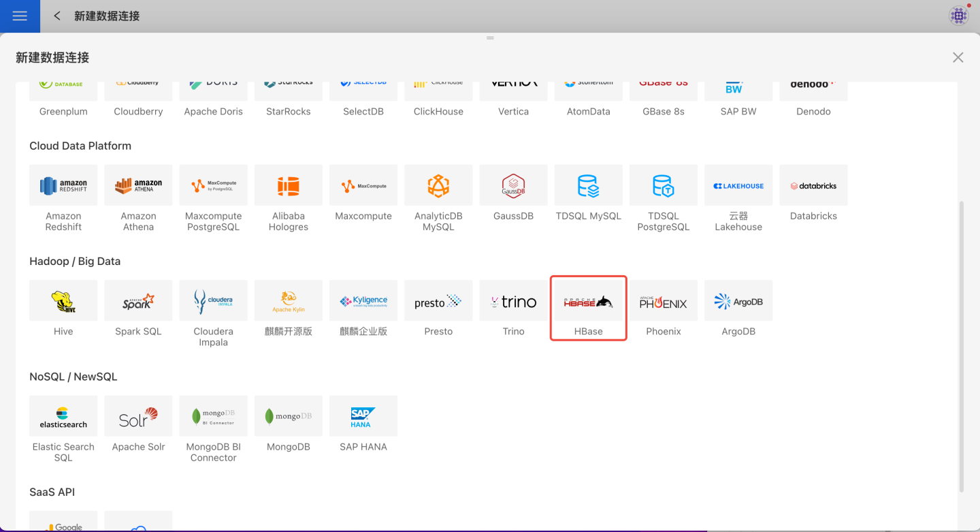Open the user avatar profile menu
980x532 pixels.
pyautogui.click(x=959, y=16)
